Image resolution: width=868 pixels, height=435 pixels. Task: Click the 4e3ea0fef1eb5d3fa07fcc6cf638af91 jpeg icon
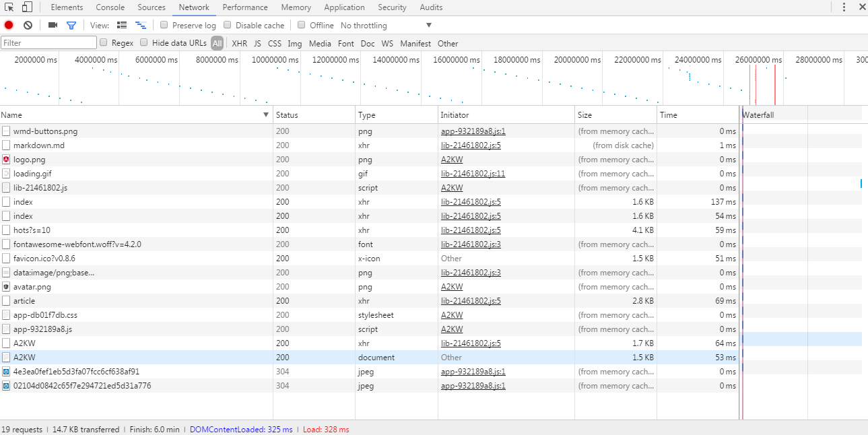(x=6, y=372)
